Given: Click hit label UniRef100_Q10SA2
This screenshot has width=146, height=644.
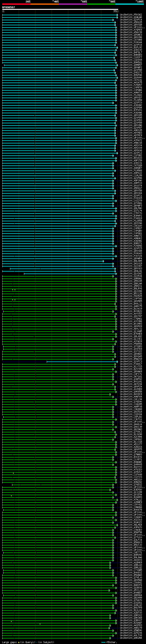Looking at the screenshot, I should pyautogui.click(x=131, y=274).
